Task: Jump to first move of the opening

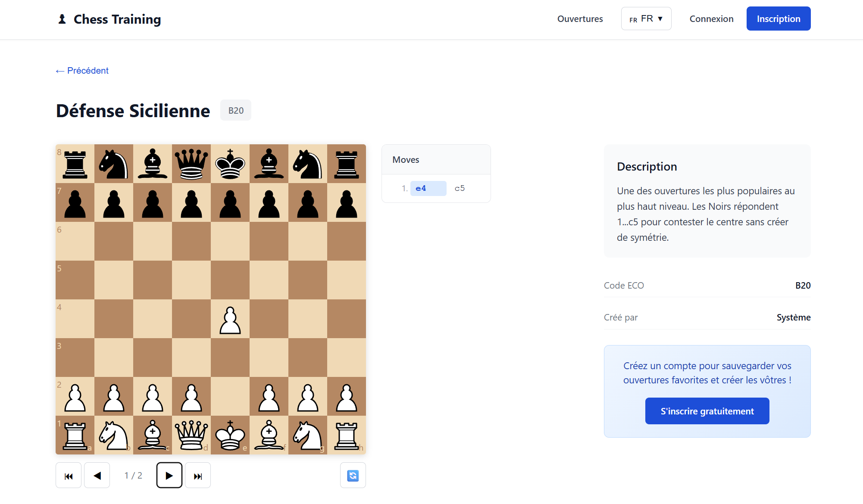Action: [x=69, y=476]
